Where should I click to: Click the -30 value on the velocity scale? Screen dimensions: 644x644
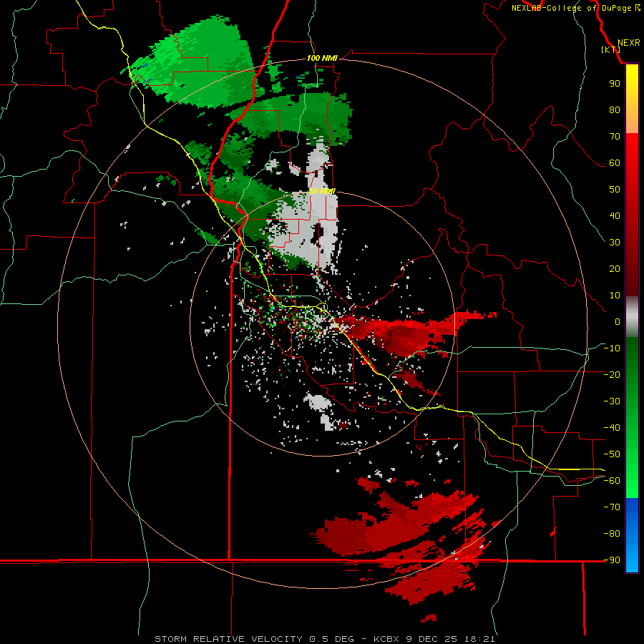point(612,401)
